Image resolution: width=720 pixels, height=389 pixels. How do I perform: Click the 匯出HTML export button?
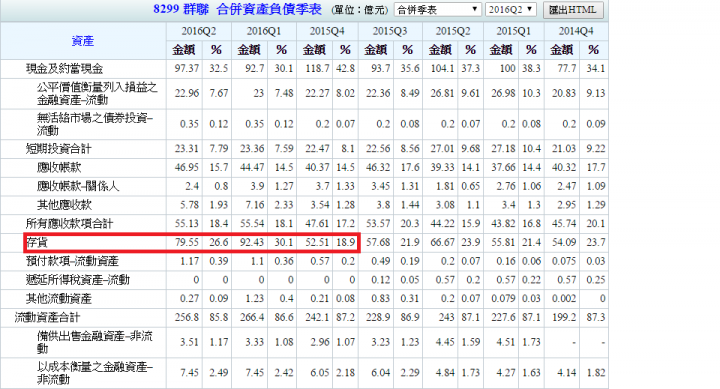coord(573,10)
